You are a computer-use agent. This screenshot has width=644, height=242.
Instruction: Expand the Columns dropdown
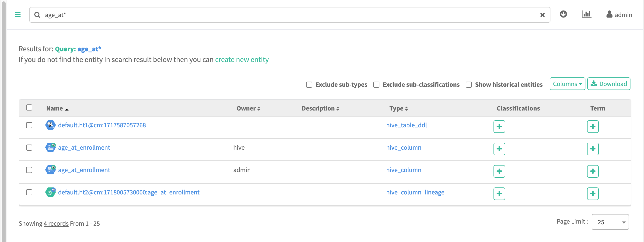pyautogui.click(x=567, y=84)
